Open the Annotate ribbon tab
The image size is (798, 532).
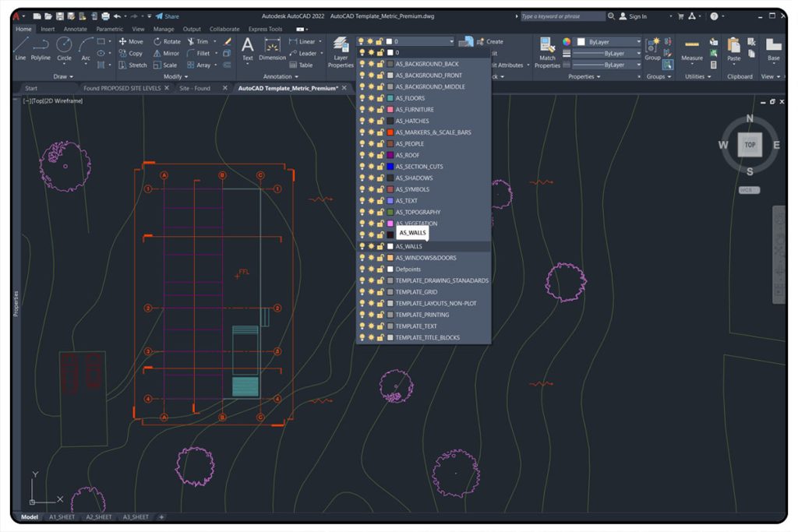click(76, 29)
